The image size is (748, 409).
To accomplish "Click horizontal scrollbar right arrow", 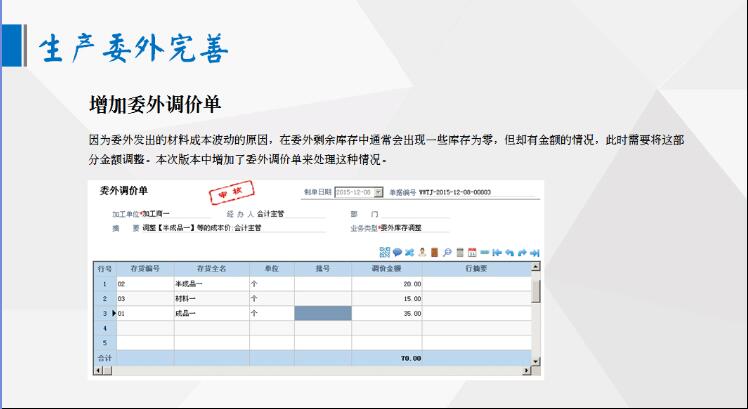I will click(x=525, y=371).
